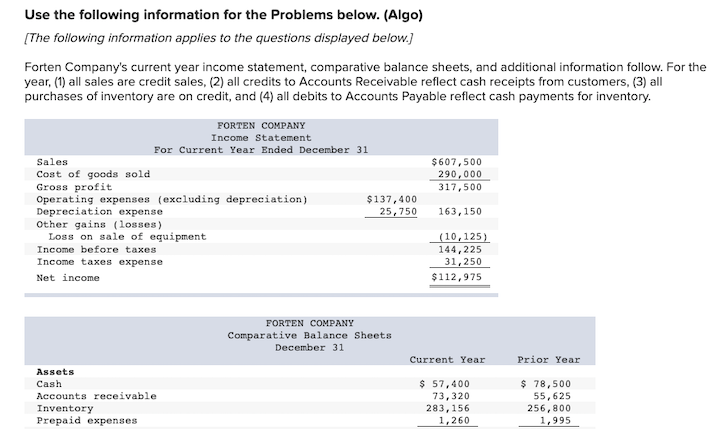
Task: Click the 'FORTEN COMPANY' title of the Income Statement
Action: (x=261, y=126)
